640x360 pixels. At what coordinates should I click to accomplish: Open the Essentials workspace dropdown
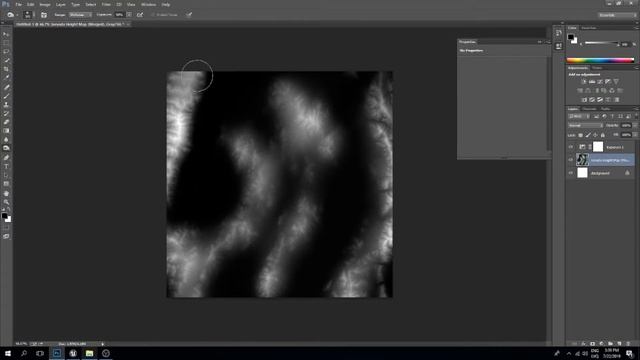pyautogui.click(x=617, y=15)
